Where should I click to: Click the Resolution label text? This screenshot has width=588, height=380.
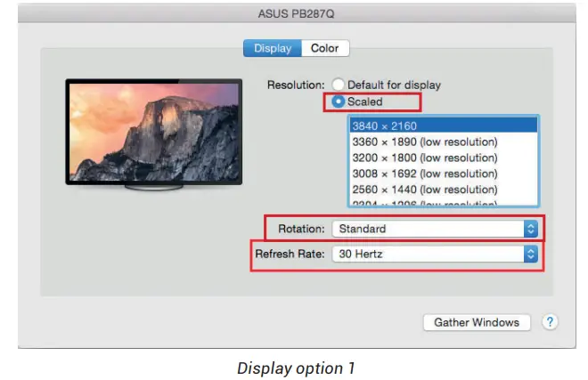[x=295, y=85]
